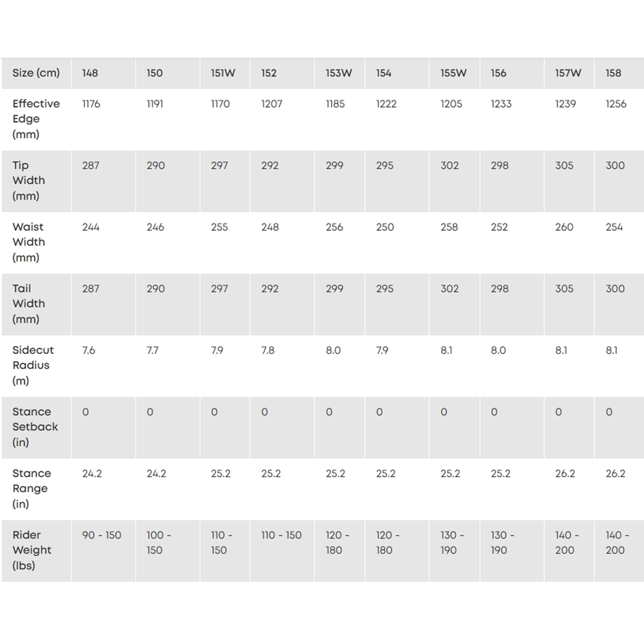
Task: Click the 156 size column header
Action: (498, 73)
